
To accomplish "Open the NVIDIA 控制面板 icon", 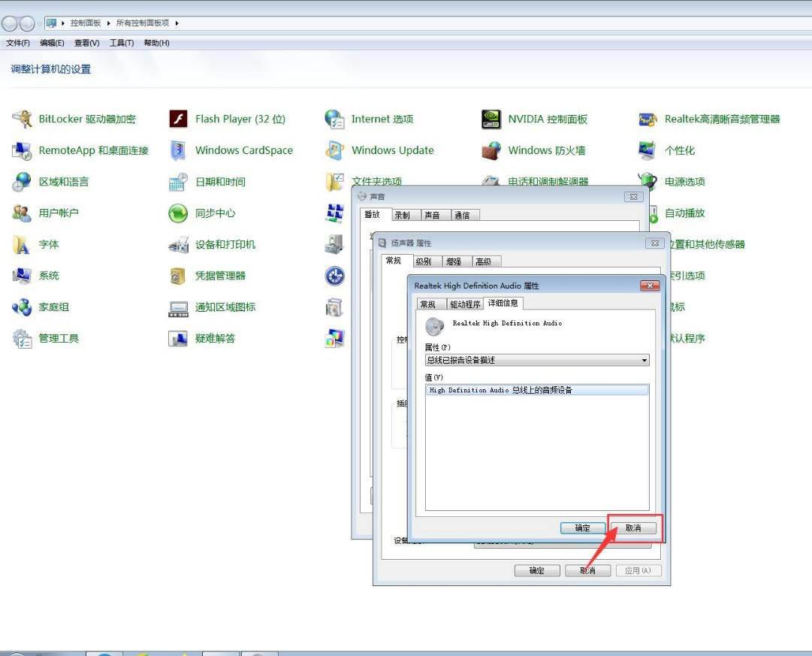I will [x=491, y=119].
